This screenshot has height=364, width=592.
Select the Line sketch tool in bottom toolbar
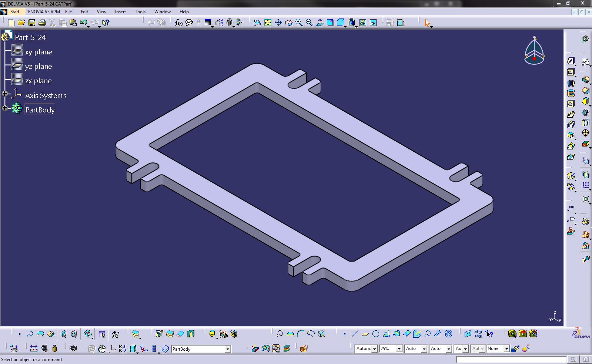click(355, 334)
